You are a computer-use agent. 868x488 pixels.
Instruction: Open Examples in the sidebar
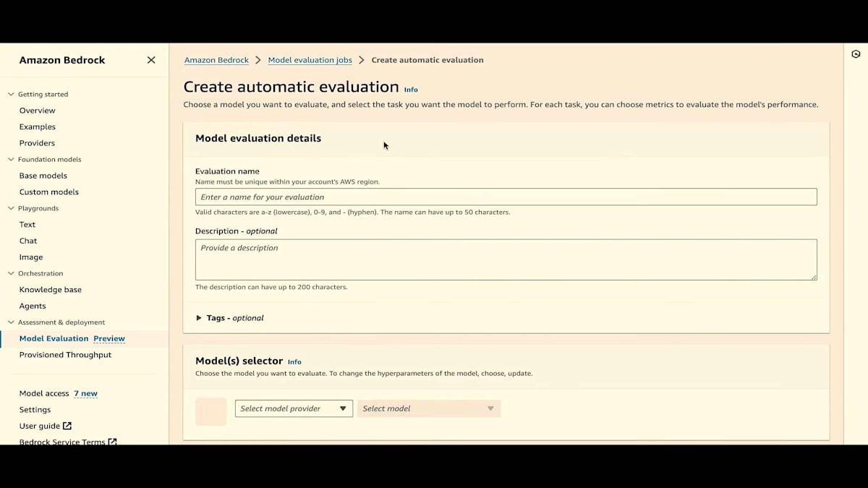[38, 127]
